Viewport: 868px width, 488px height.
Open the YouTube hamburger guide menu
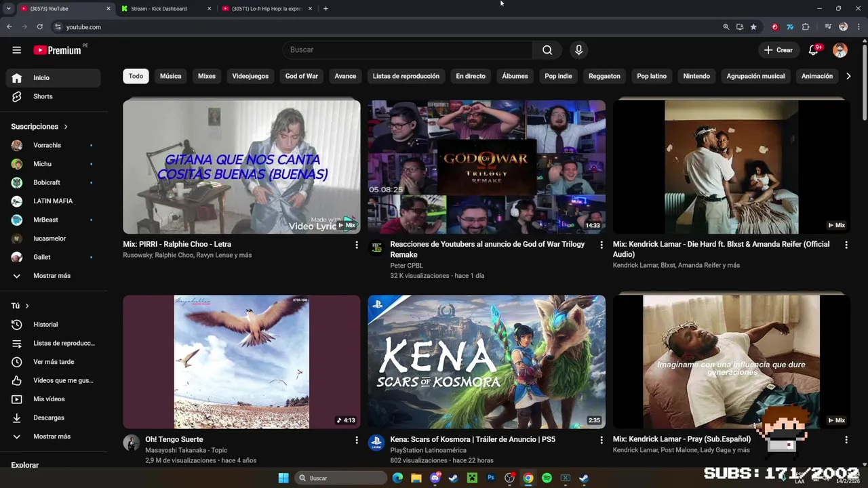(x=17, y=50)
